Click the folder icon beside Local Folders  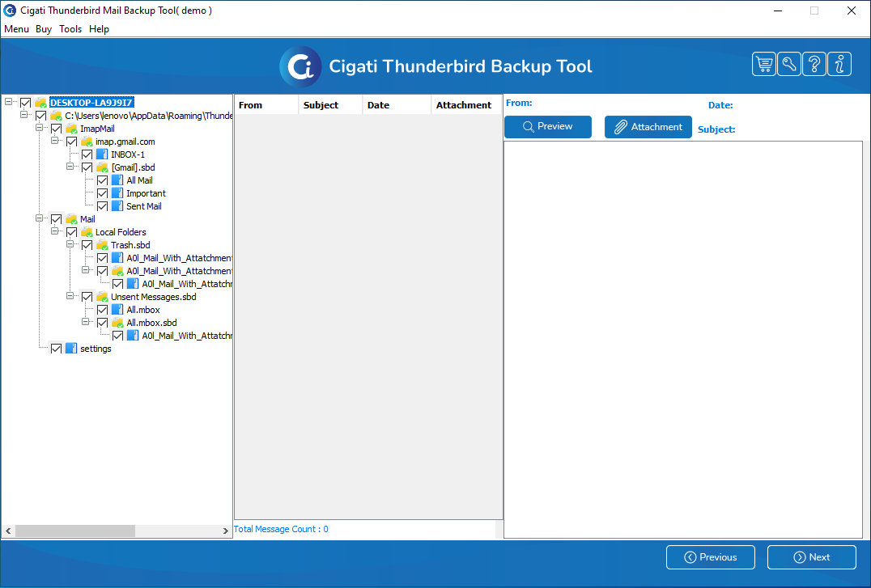click(x=87, y=232)
